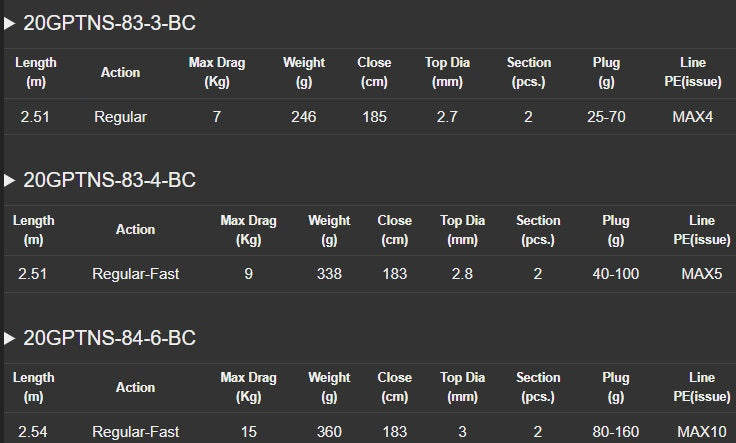This screenshot has width=736, height=443.
Task: Click the Regular action cell
Action: pos(121,117)
